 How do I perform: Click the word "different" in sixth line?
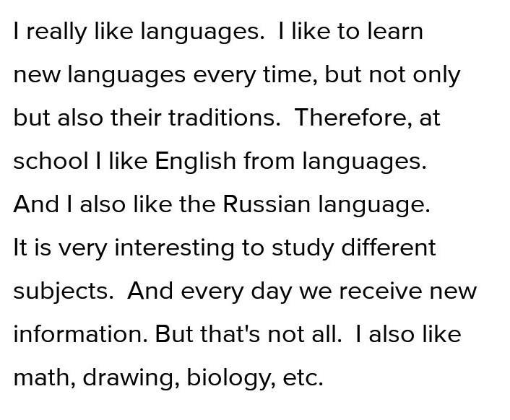[389, 248]
